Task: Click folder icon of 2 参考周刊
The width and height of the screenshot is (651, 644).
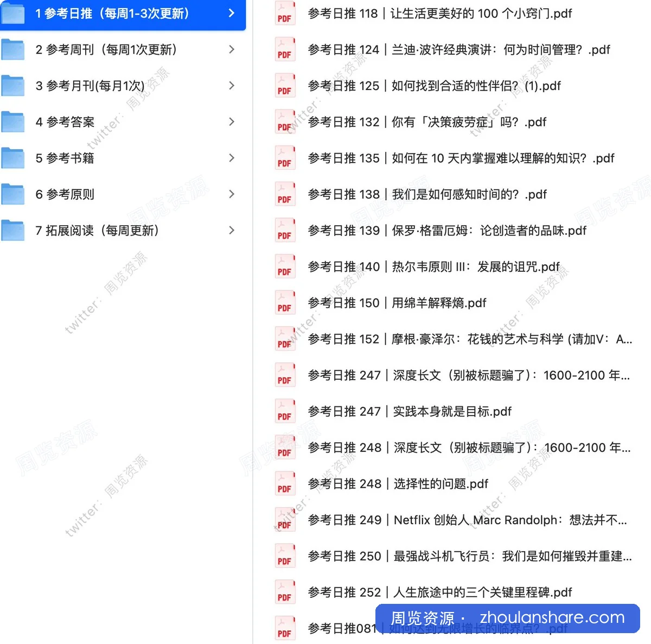Action: tap(13, 49)
